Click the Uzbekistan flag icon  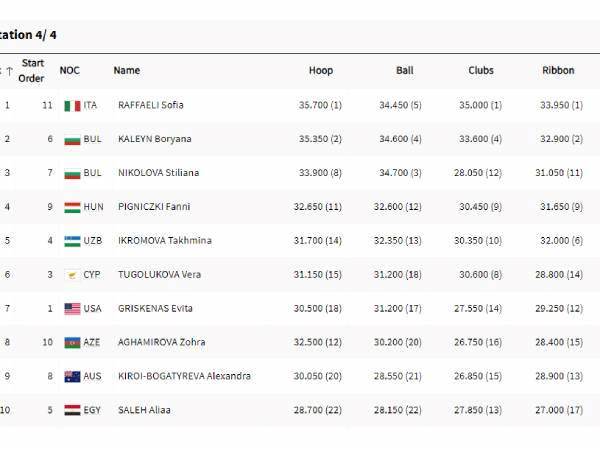tap(72, 241)
